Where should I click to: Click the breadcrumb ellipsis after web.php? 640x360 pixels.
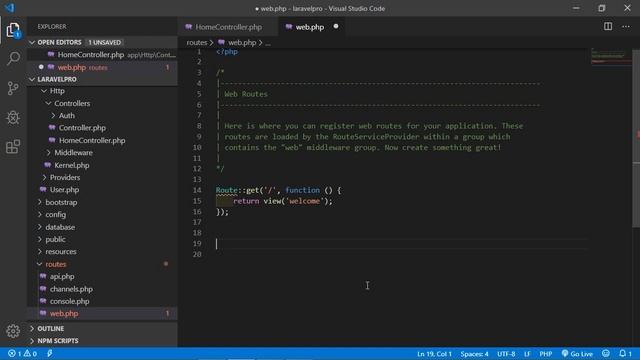[268, 43]
